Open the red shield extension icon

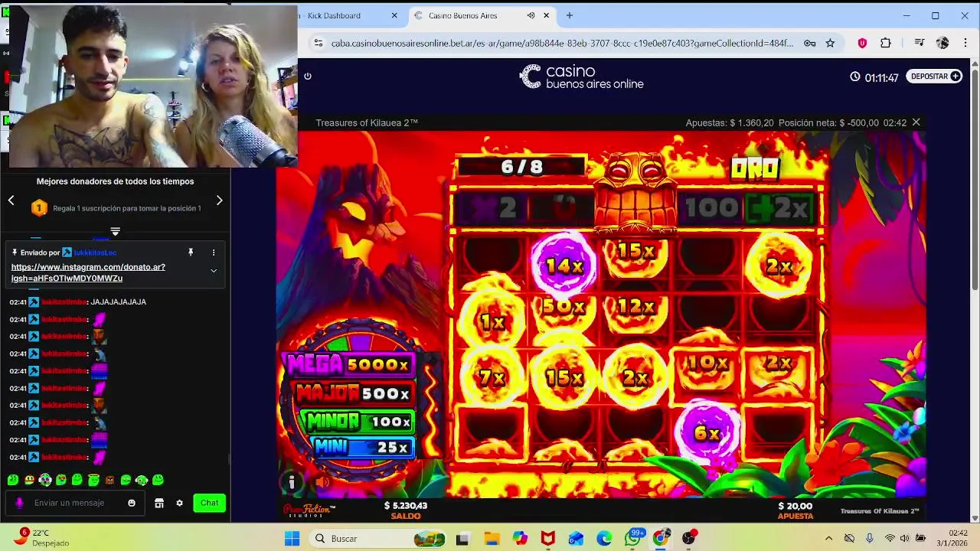[862, 44]
